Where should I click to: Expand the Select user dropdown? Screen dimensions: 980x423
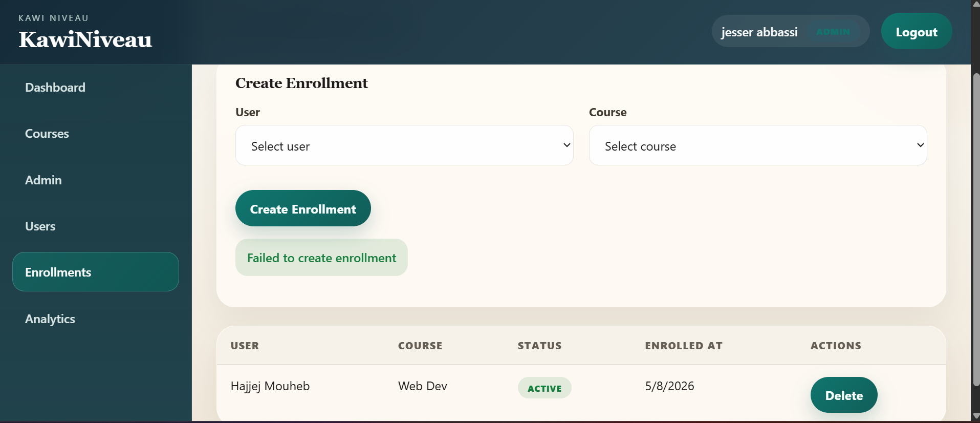[x=404, y=145]
